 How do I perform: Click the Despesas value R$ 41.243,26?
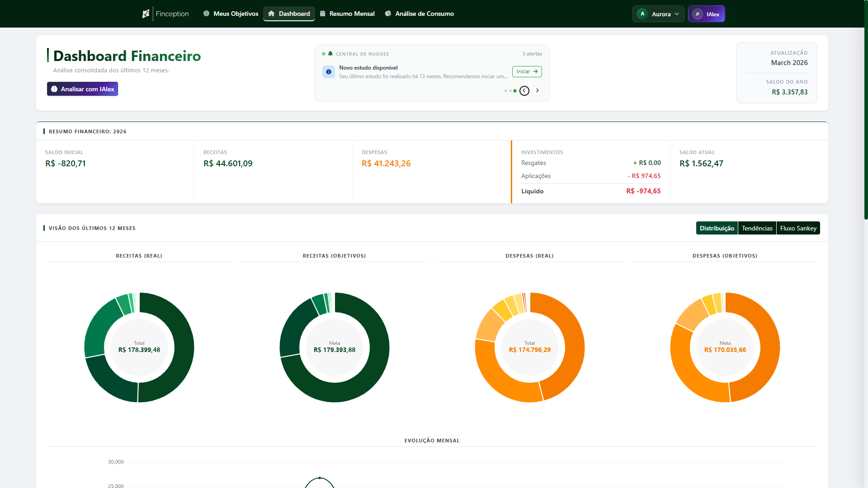point(386,164)
